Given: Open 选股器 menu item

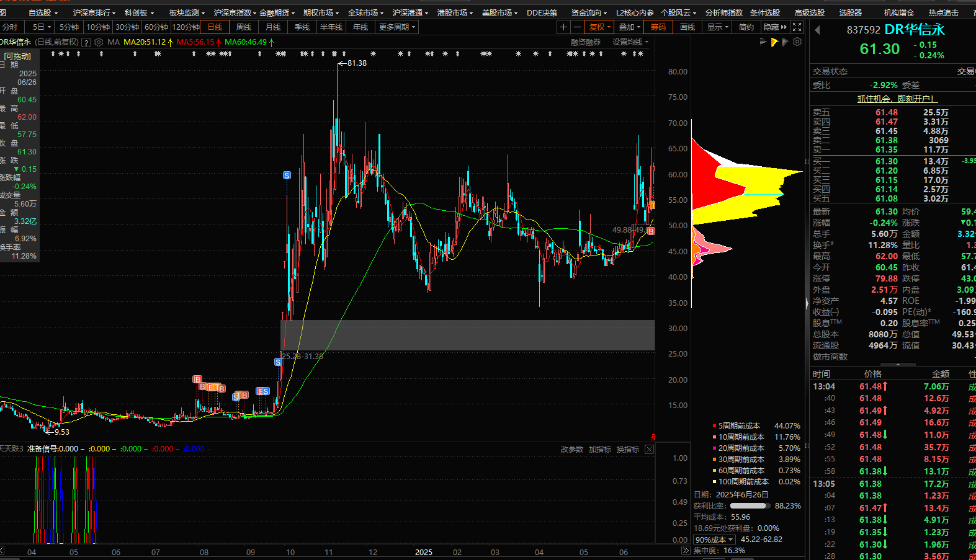Looking at the screenshot, I should [851, 12].
